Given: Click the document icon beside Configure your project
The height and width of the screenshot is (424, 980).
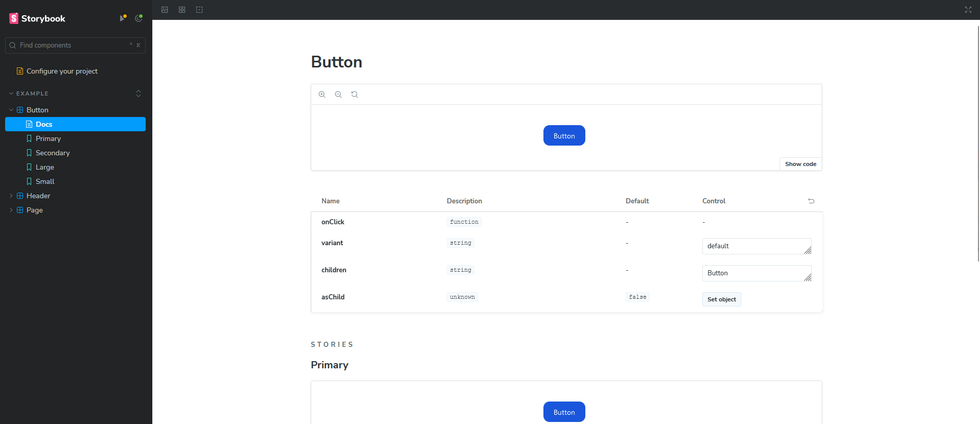Looking at the screenshot, I should [x=20, y=71].
